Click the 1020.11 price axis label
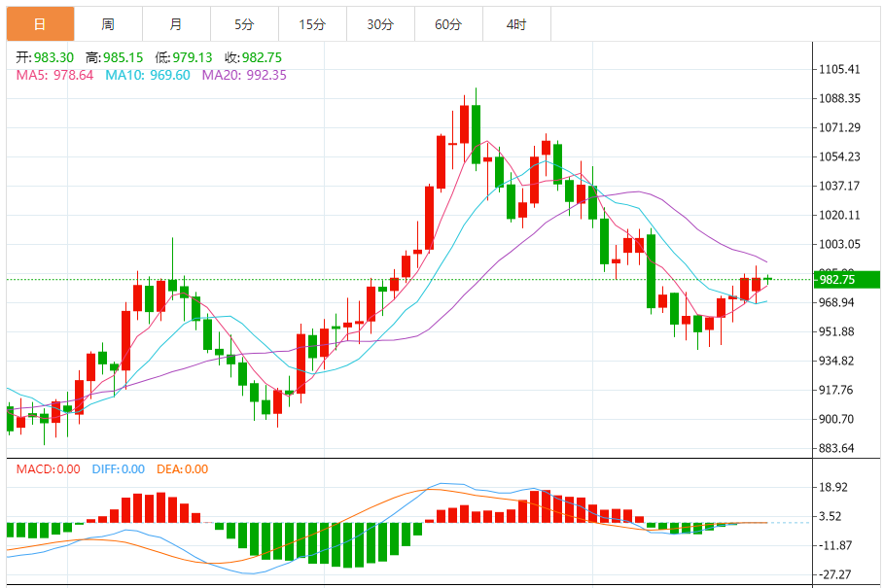 pos(839,215)
